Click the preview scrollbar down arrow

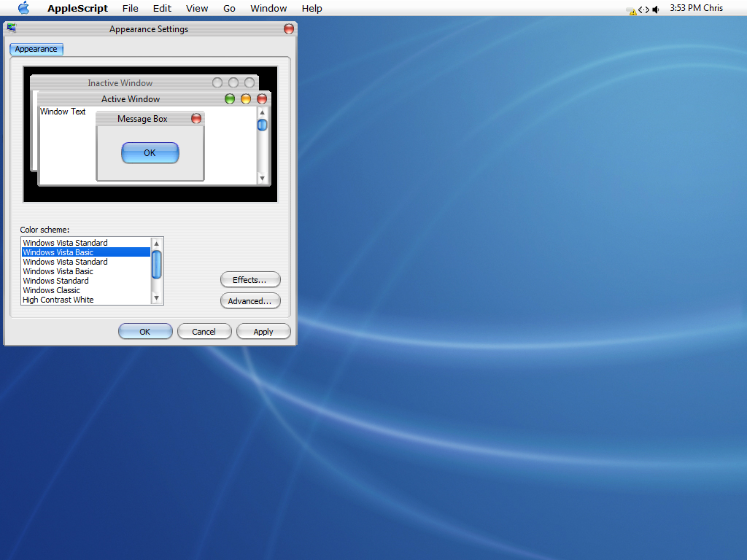(x=262, y=179)
